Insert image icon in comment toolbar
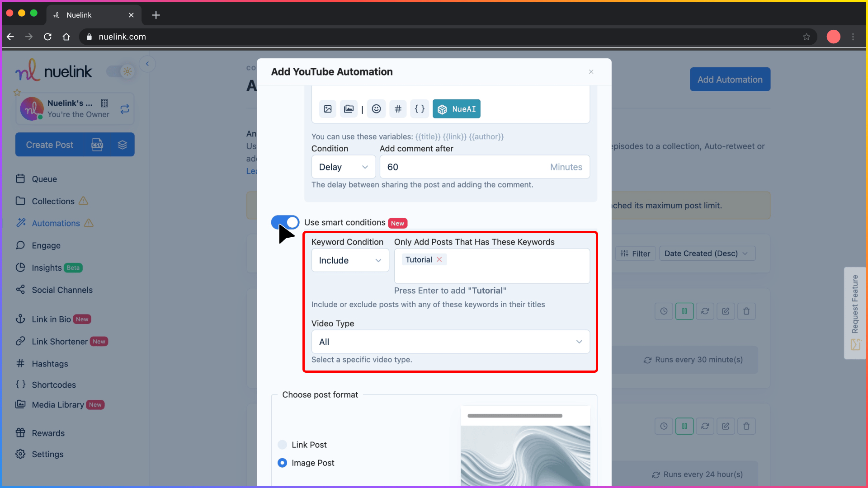Image resolution: width=868 pixels, height=488 pixels. pos(328,109)
